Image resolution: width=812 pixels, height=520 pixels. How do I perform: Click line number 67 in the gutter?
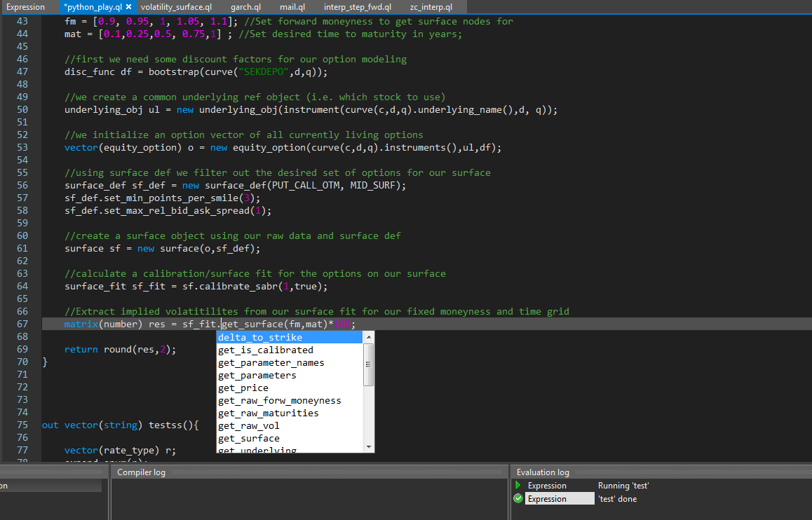pos(22,324)
